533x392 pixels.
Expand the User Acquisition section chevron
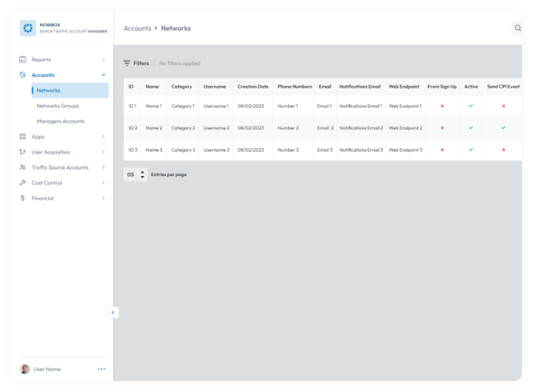point(104,152)
